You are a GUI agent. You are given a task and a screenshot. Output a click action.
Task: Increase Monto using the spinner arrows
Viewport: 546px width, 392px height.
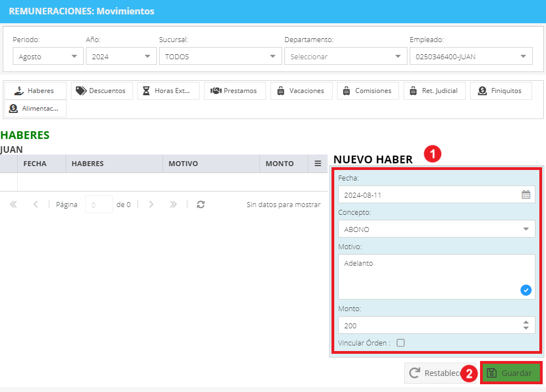[x=526, y=322]
